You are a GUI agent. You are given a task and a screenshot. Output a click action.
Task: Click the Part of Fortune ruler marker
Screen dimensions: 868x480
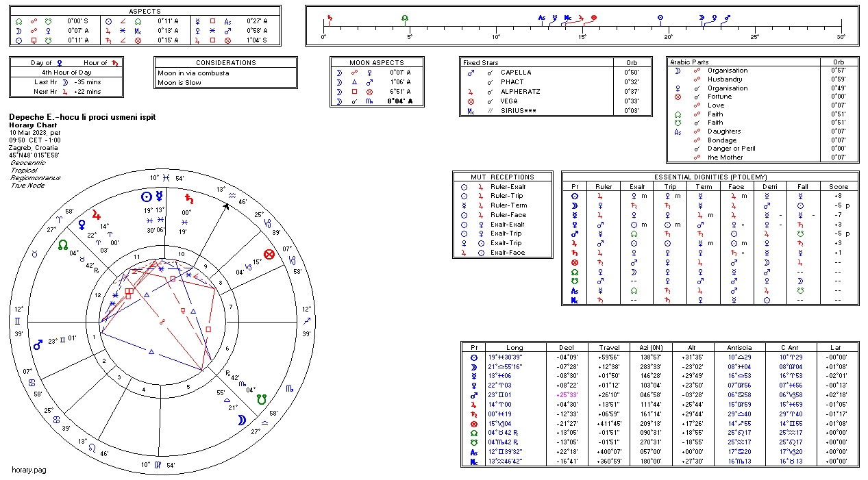click(x=594, y=17)
